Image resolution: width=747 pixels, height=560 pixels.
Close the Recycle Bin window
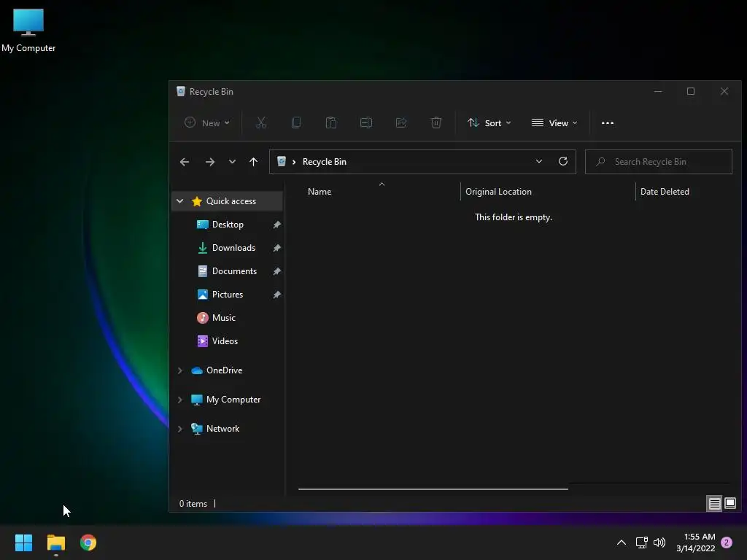tap(724, 91)
